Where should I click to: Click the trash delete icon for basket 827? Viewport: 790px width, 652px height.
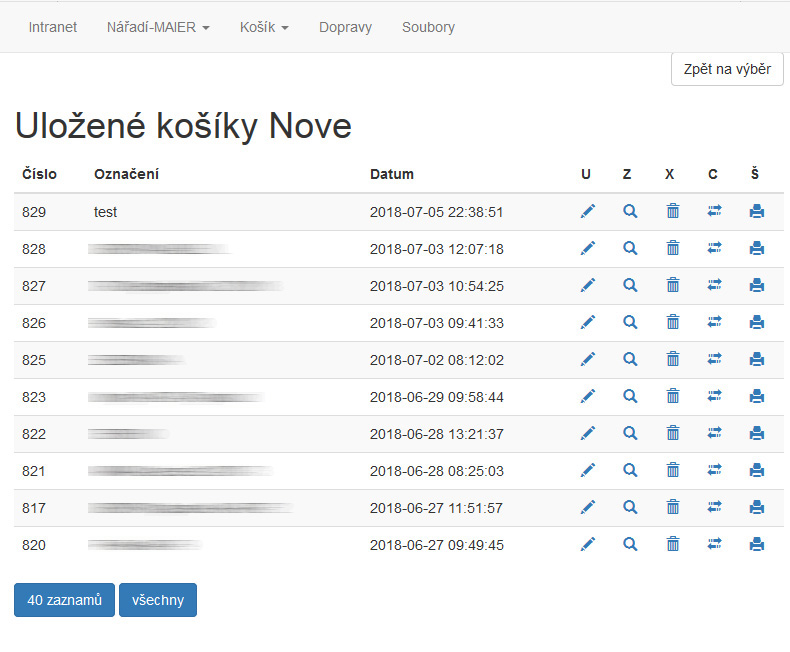pyautogui.click(x=673, y=286)
